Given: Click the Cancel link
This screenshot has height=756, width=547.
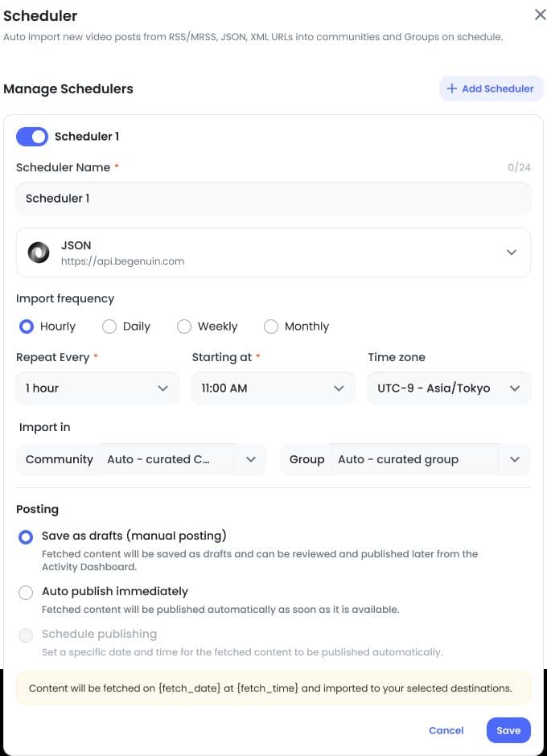Looking at the screenshot, I should point(446,730).
